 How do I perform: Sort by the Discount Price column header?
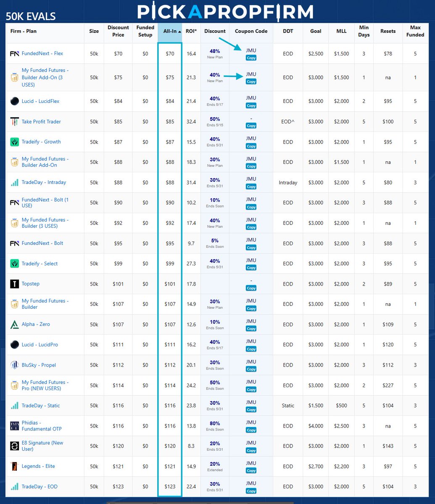click(118, 31)
